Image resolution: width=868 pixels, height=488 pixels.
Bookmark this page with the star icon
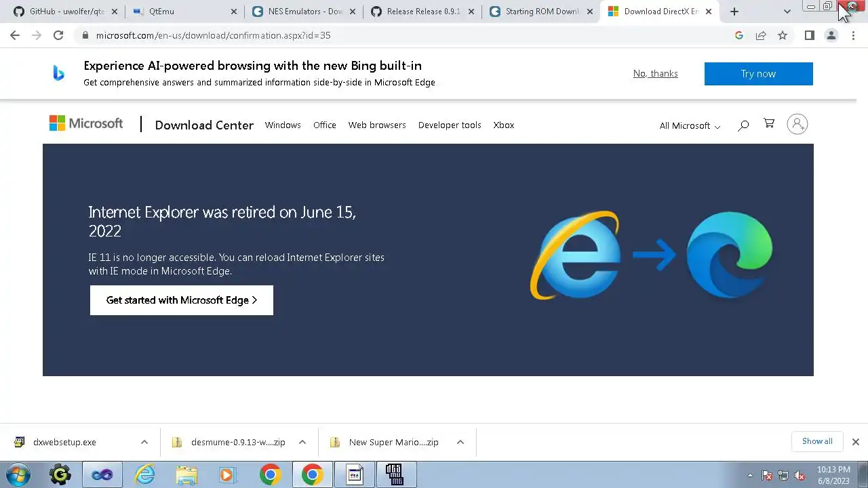[x=783, y=35]
